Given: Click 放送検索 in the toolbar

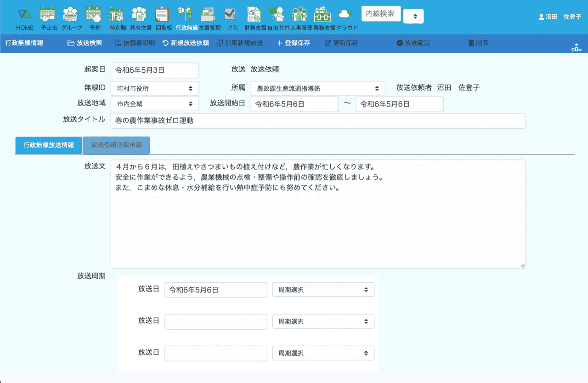Looking at the screenshot, I should [85, 43].
